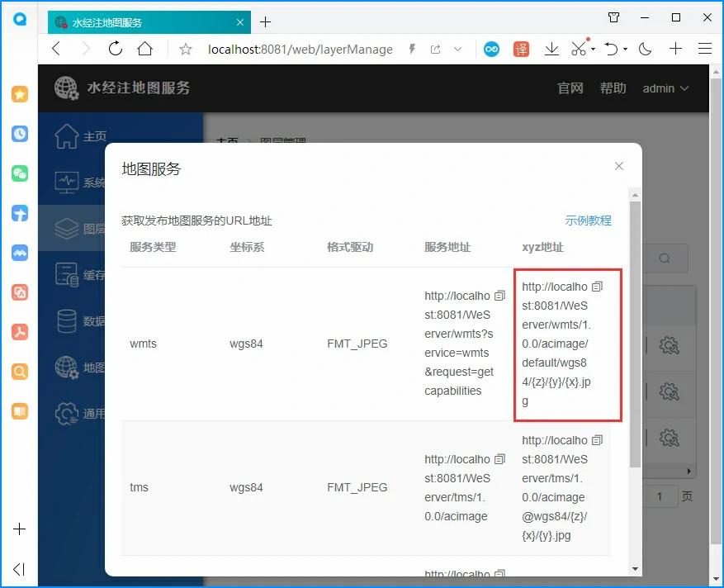This screenshot has height=588, width=724.
Task: Copy the wmts xyz address using its copy icon
Action: (598, 286)
